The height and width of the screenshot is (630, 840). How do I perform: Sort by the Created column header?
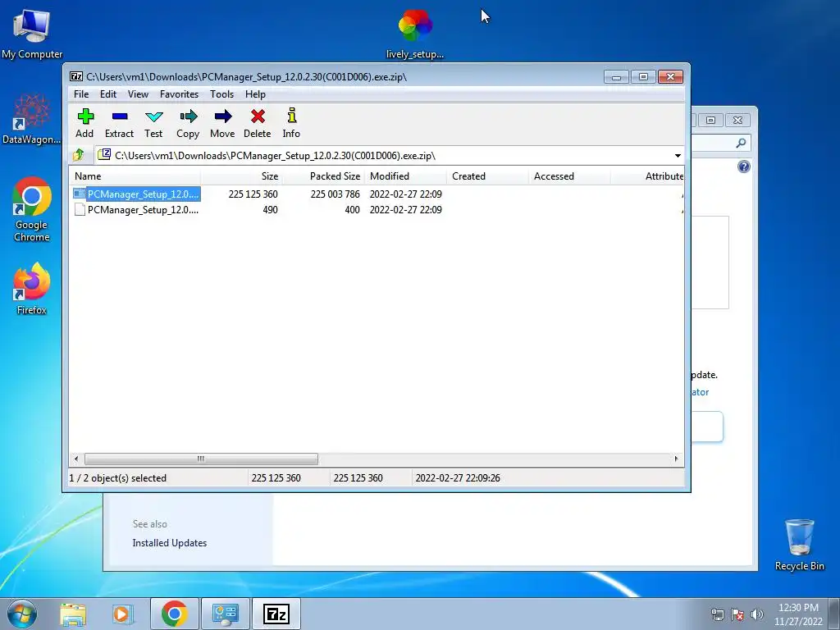pos(487,176)
